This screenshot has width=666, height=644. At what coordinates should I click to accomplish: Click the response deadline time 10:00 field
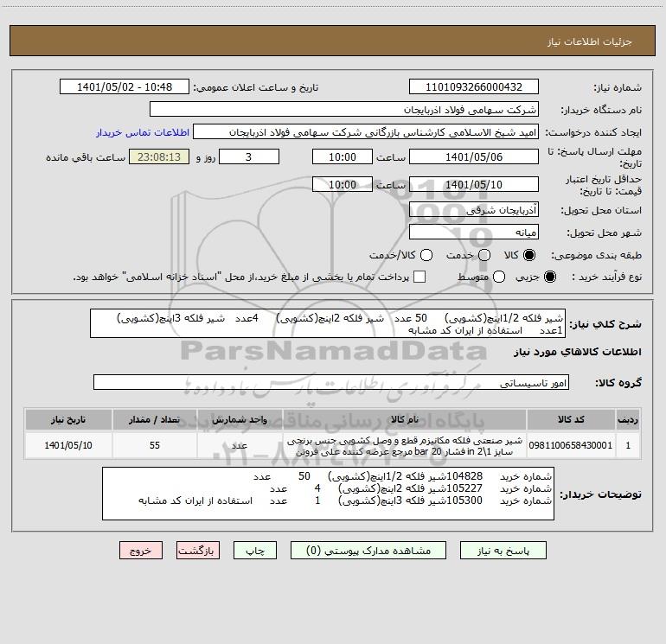click(343, 156)
